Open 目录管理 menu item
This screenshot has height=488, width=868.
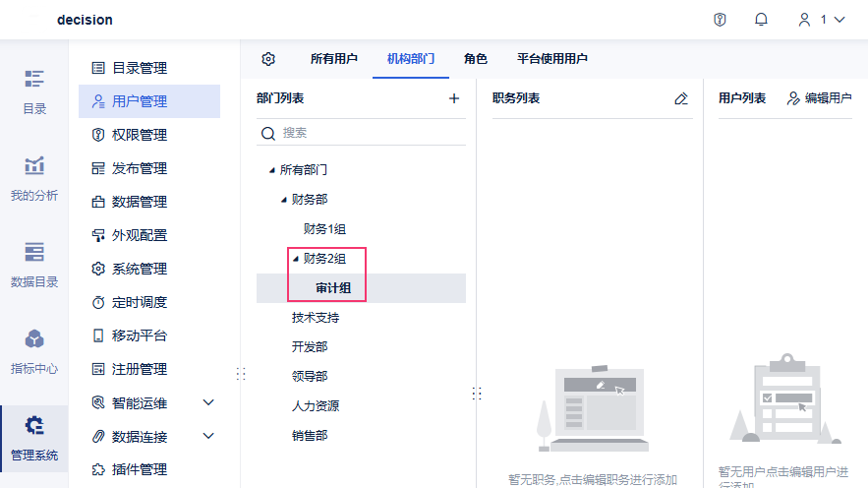[149, 68]
